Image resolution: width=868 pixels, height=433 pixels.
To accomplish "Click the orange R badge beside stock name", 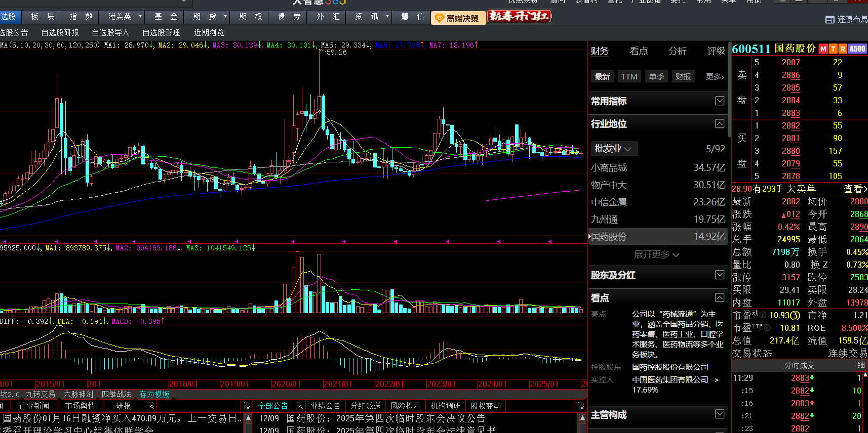I will click(843, 49).
